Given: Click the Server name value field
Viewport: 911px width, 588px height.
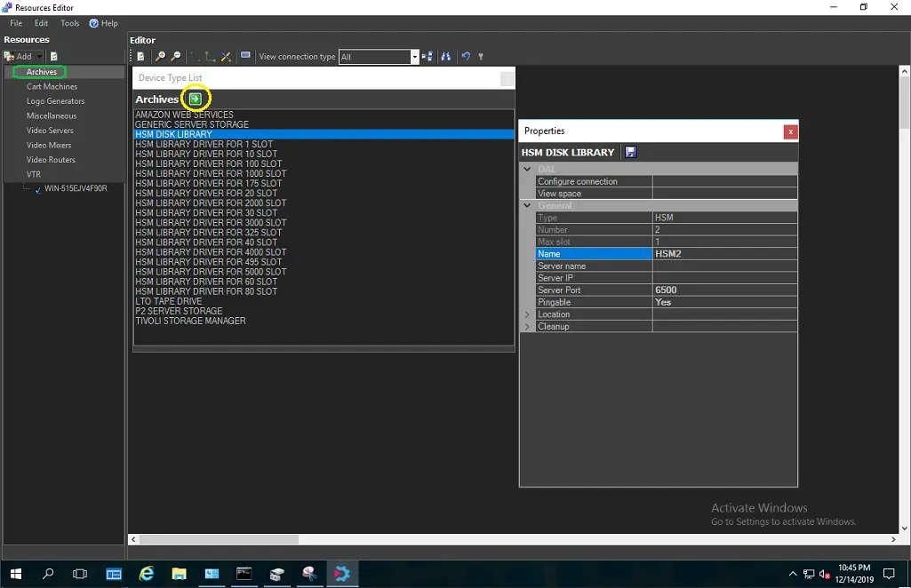Looking at the screenshot, I should 723,266.
